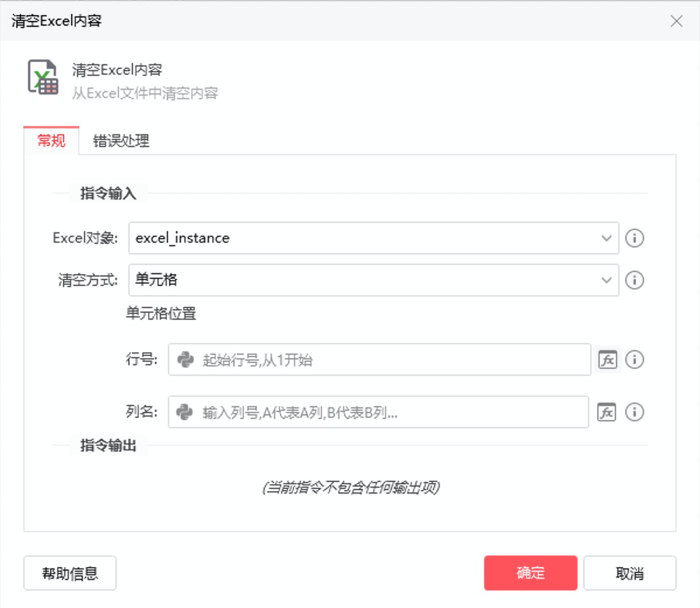Click the fx expression button for 行号
This screenshot has width=700, height=608.
click(608, 359)
